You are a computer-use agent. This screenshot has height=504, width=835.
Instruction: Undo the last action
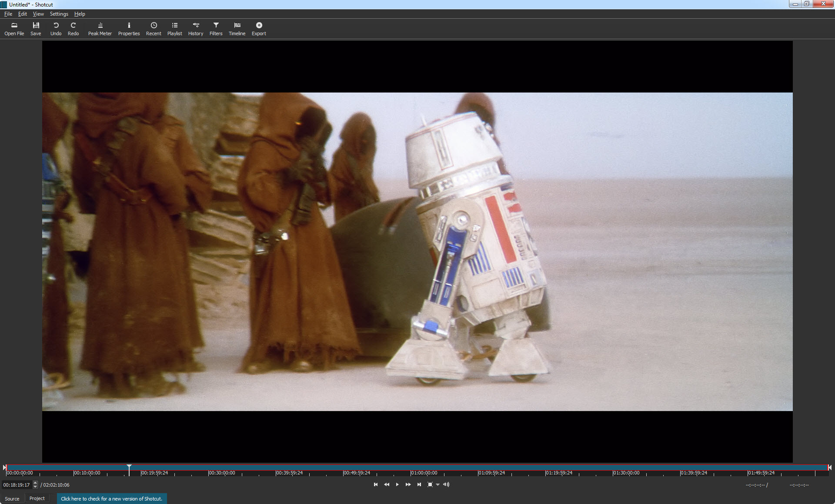tap(56, 29)
